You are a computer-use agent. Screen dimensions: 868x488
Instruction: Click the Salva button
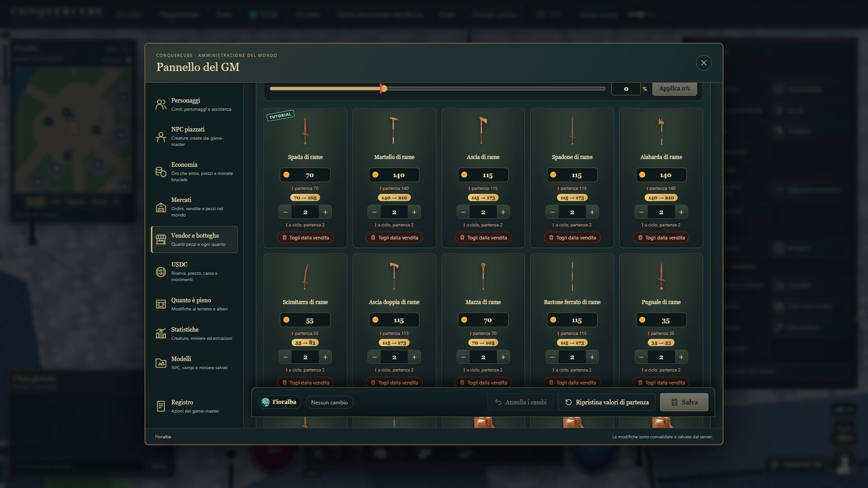684,402
